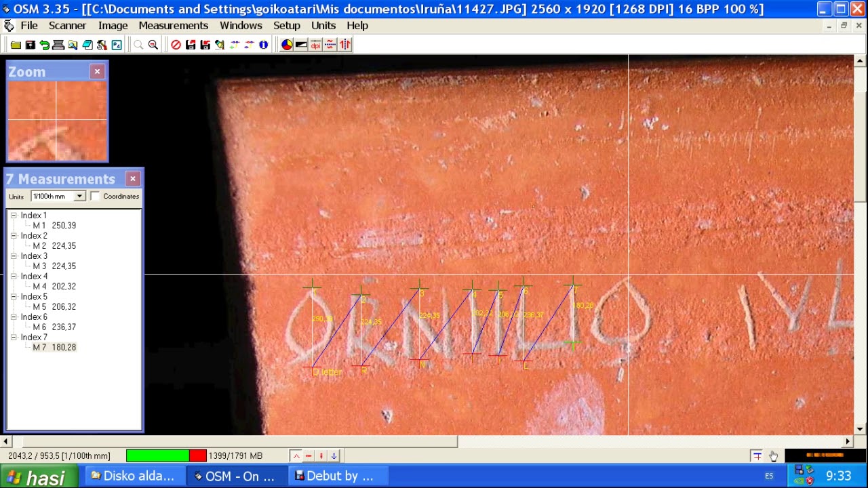
Task: Collapse the Index 5 tree node
Action: [x=14, y=297]
